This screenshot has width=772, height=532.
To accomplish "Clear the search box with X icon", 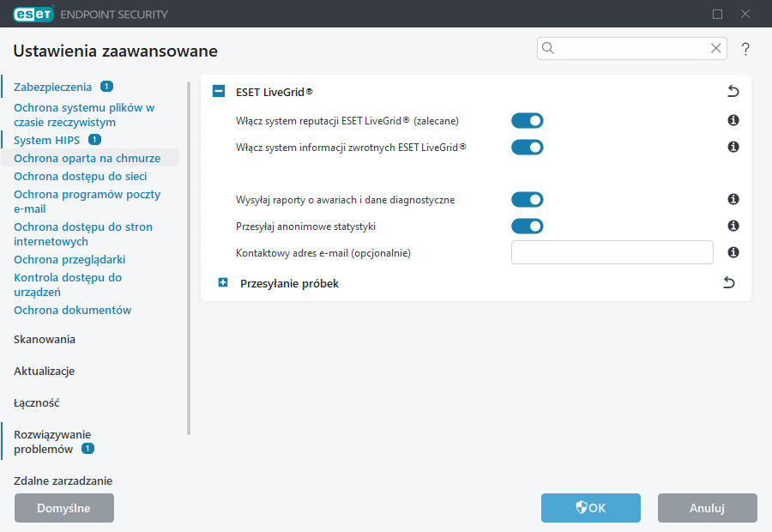I will 716,48.
